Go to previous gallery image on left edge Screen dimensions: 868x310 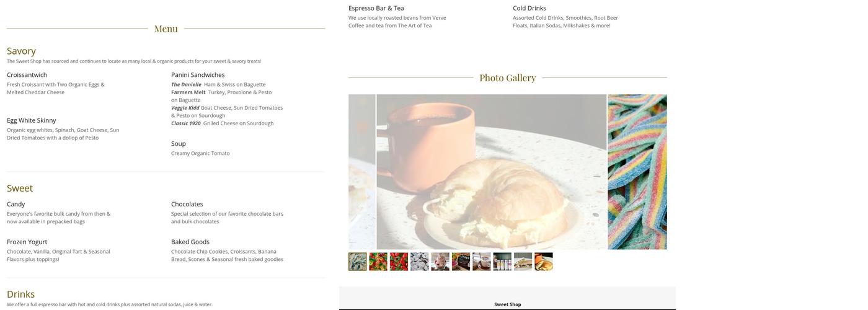point(361,172)
